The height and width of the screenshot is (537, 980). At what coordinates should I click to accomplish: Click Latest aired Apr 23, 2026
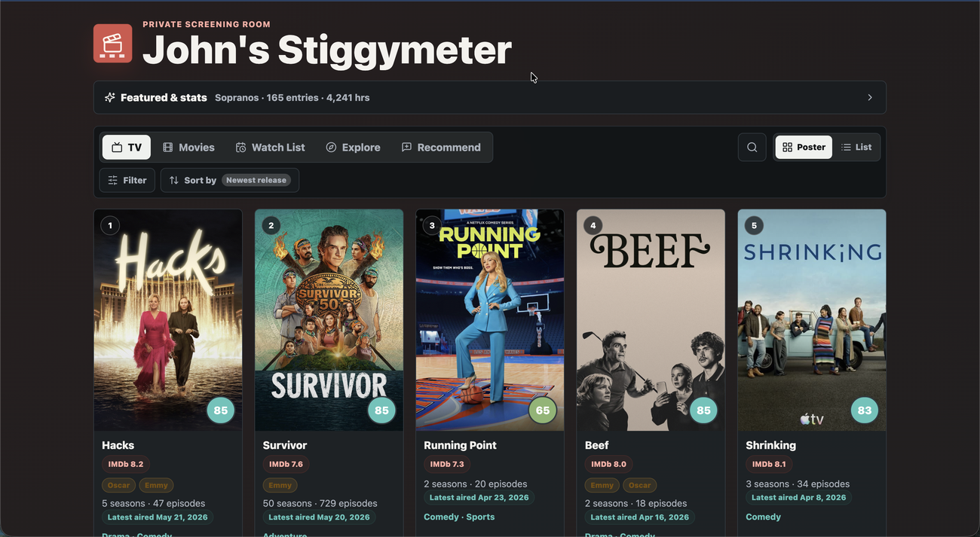tap(479, 498)
